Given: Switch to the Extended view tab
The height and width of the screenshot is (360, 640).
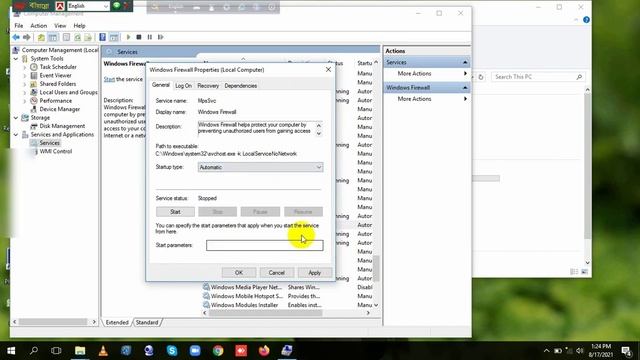Looking at the screenshot, I should click(117, 322).
